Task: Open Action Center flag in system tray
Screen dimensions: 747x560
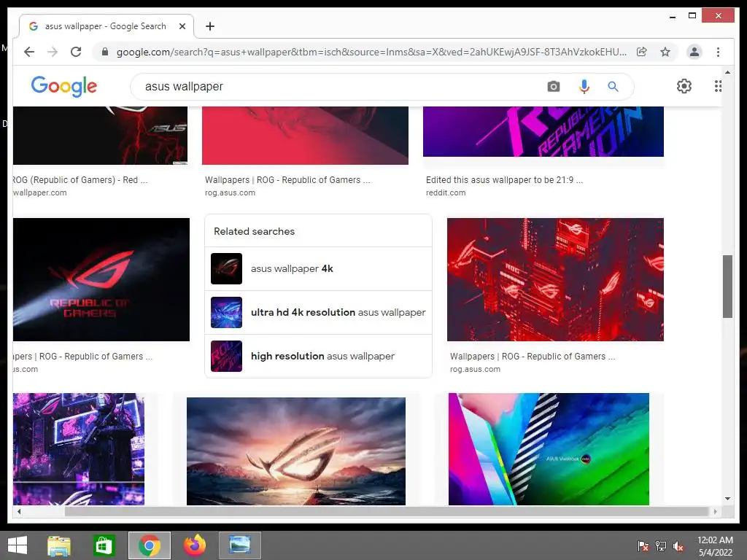Action: 643,545
